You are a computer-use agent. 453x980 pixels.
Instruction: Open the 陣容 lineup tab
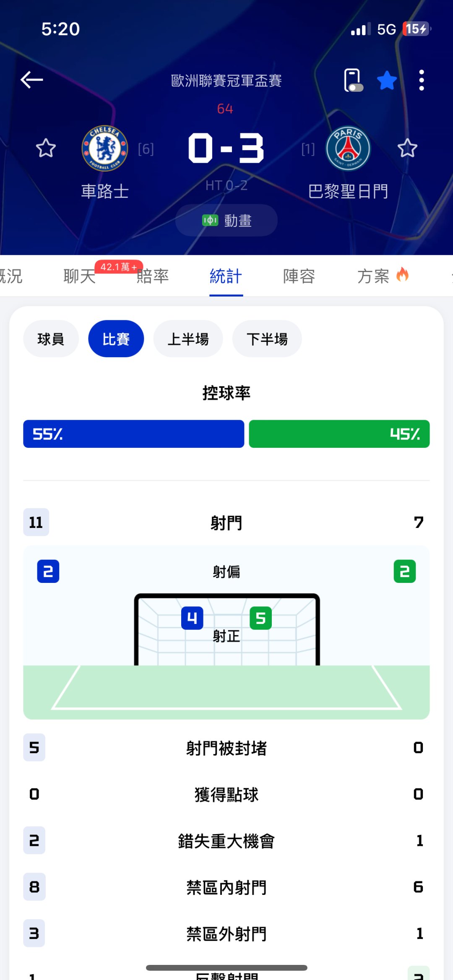tap(299, 276)
